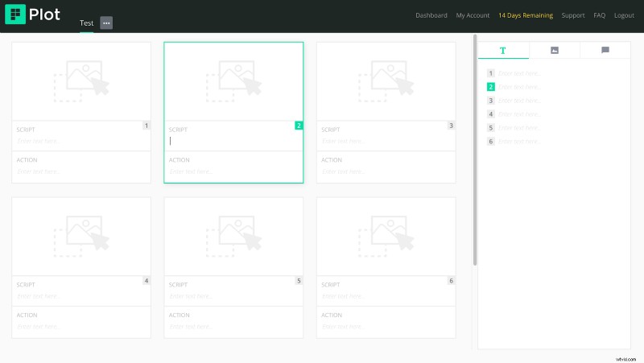
Task: Click the Action field of scene 2
Action: pyautogui.click(x=233, y=171)
